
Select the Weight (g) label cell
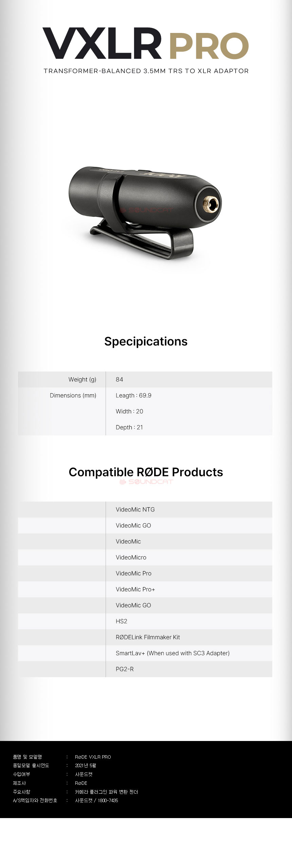pyautogui.click(x=82, y=379)
